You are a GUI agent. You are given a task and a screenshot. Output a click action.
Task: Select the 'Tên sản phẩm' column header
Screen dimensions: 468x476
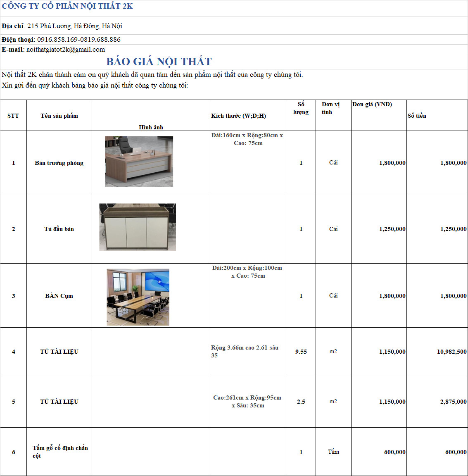pyautogui.click(x=59, y=116)
